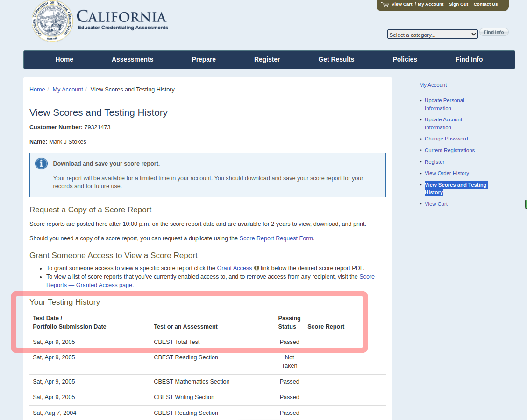Open Update Personal Information in sidebar
527x420 pixels.
[x=444, y=104]
